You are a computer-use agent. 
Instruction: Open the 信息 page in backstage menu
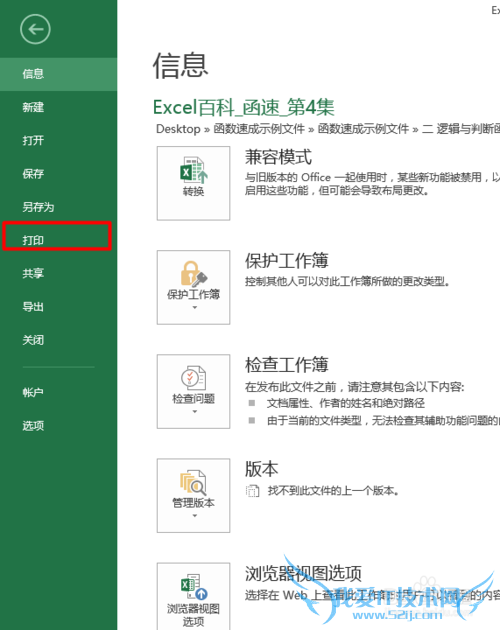coord(58,74)
